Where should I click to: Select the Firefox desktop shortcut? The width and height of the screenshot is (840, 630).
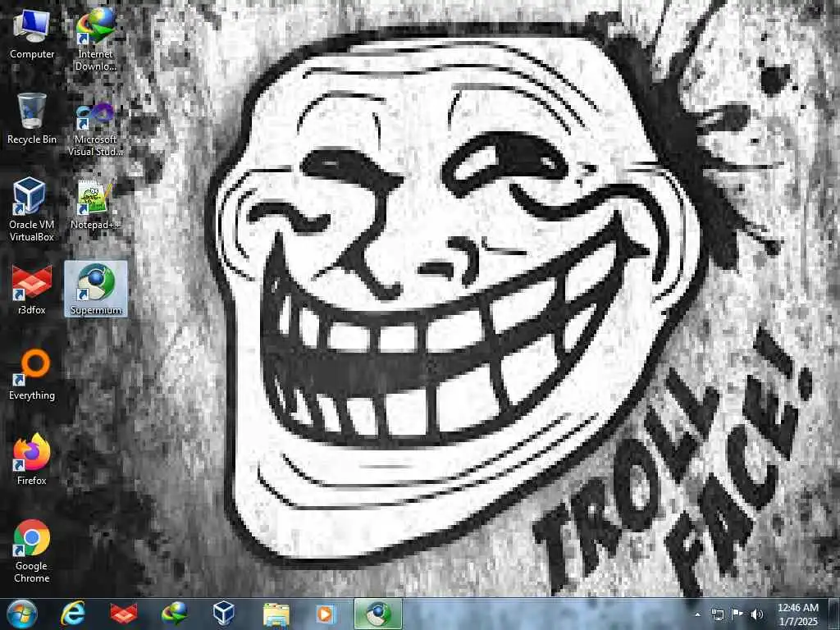click(x=32, y=459)
